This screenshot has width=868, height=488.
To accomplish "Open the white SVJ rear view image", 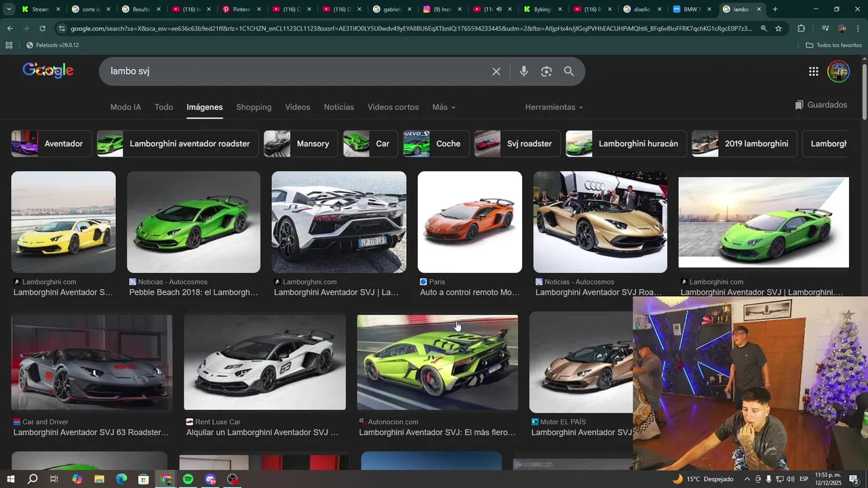I will [339, 222].
